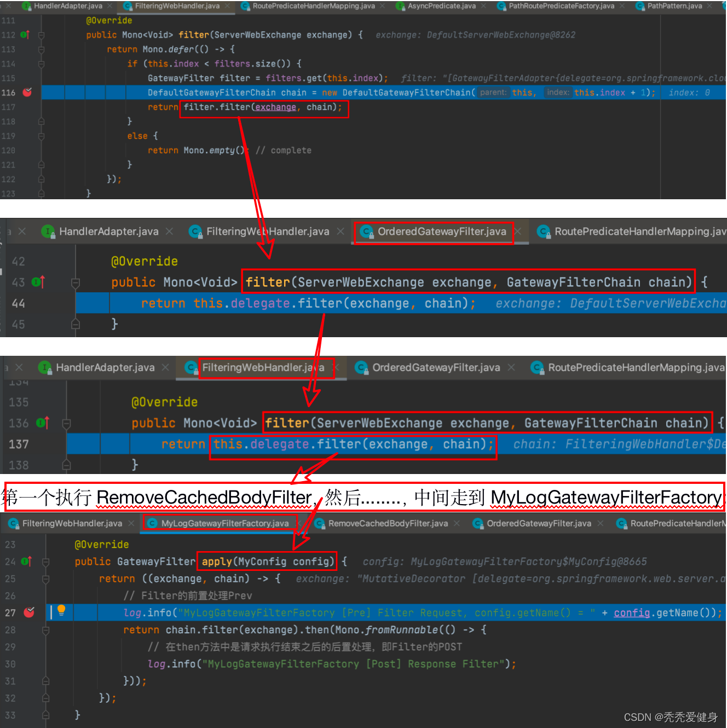Close OrderedGatewayFilter.java tab above line 42

[518, 232]
